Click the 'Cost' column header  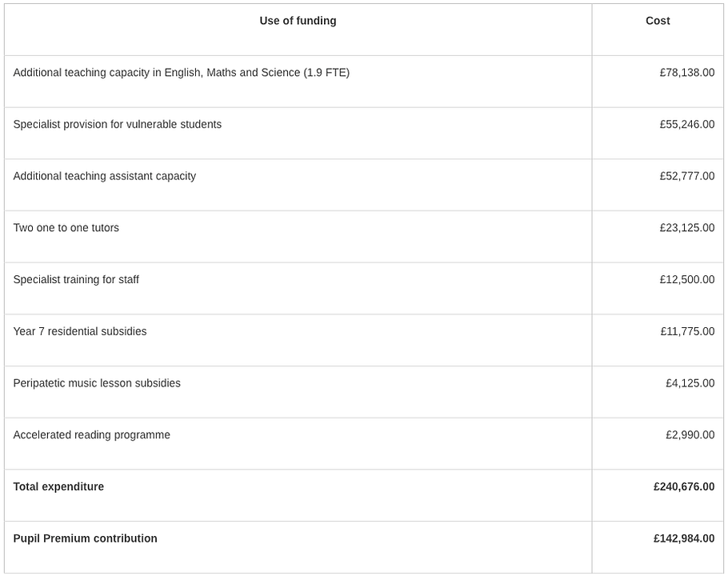[x=658, y=21]
